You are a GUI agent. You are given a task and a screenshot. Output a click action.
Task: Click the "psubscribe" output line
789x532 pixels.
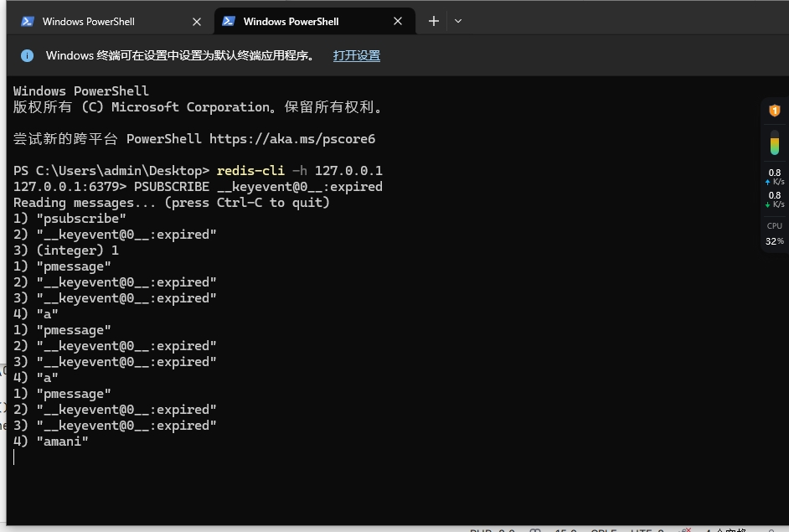(x=70, y=219)
